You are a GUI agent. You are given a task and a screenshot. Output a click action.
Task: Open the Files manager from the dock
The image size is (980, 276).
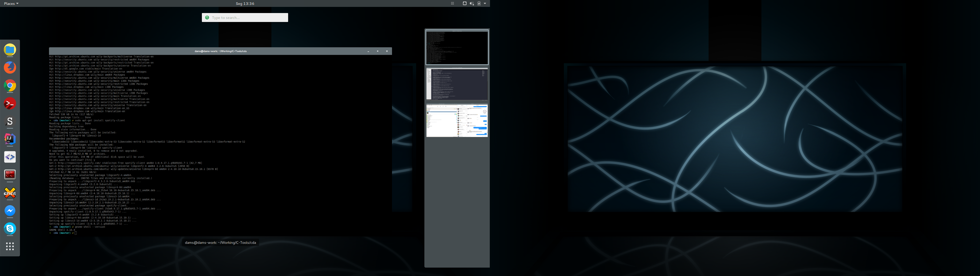click(10, 50)
